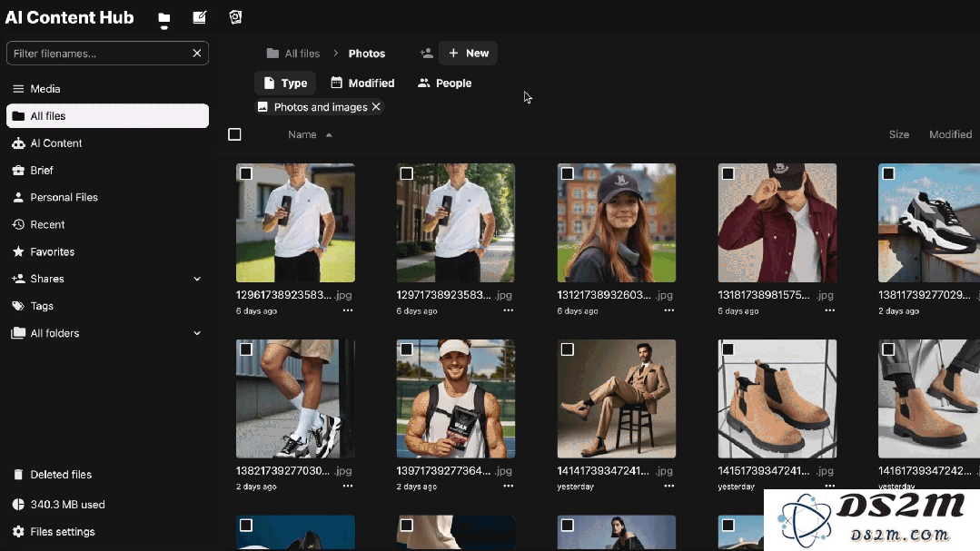
Task: Open actions menu for 13121738932603 file
Action: pyautogui.click(x=668, y=310)
